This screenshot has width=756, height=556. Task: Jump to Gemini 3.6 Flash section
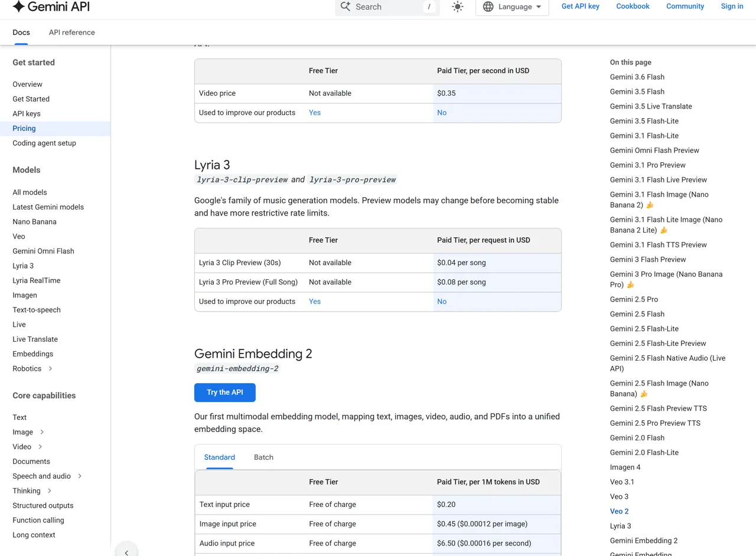(637, 77)
